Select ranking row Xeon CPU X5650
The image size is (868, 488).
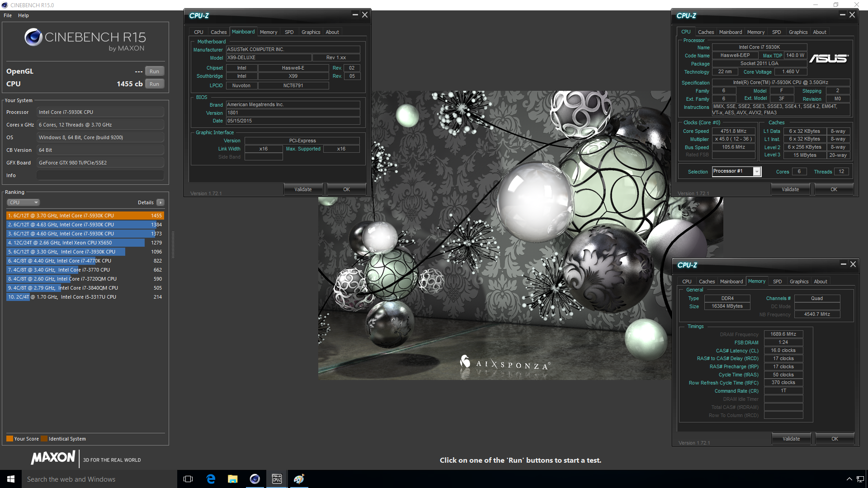(x=85, y=243)
